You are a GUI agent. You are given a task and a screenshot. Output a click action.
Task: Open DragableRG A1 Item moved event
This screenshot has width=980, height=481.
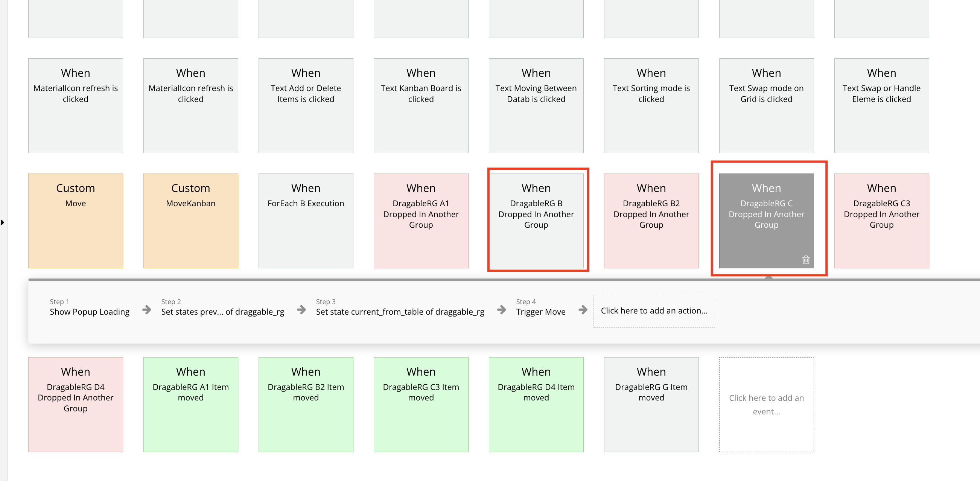pos(190,405)
